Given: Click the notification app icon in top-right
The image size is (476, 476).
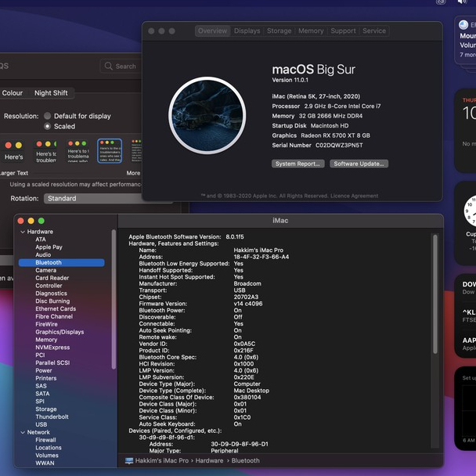Looking at the screenshot, I should pyautogui.click(x=463, y=25).
